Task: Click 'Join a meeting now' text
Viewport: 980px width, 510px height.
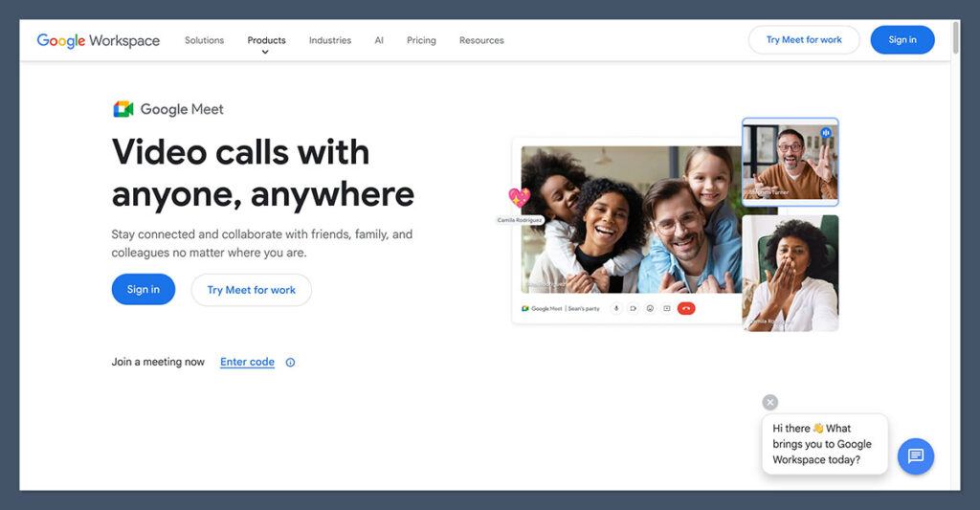Action: [x=158, y=362]
